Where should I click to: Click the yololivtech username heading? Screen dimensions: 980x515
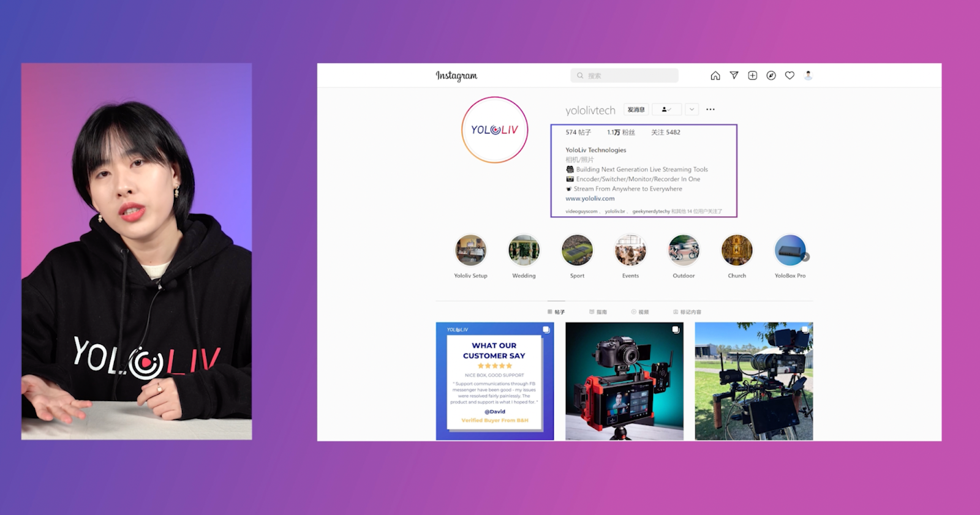(x=590, y=110)
